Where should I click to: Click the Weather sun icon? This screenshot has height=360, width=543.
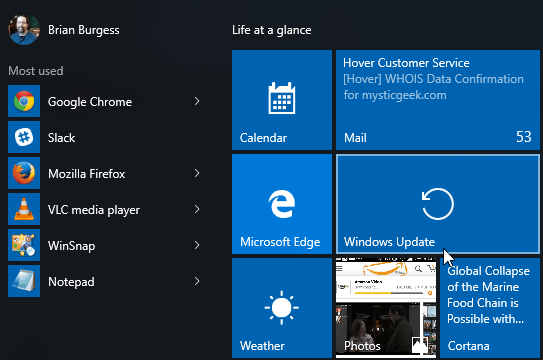click(x=282, y=307)
